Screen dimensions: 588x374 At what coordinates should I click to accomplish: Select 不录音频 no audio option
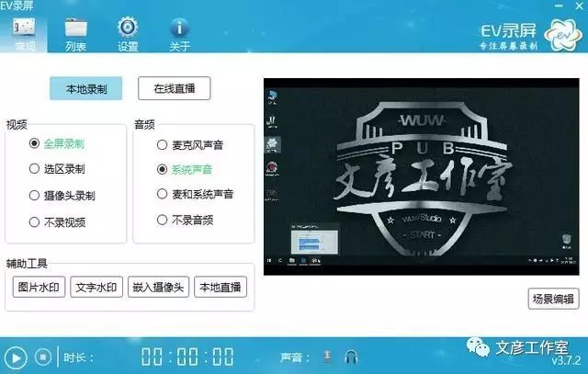click(x=186, y=220)
